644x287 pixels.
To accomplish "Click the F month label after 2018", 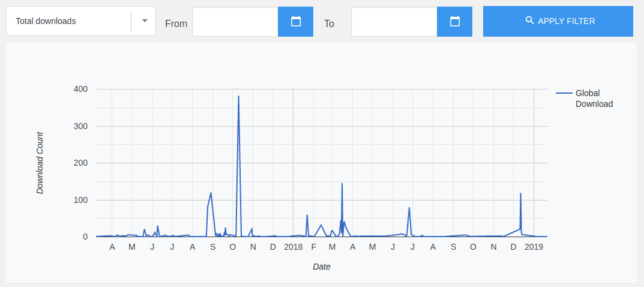I will click(x=314, y=247).
